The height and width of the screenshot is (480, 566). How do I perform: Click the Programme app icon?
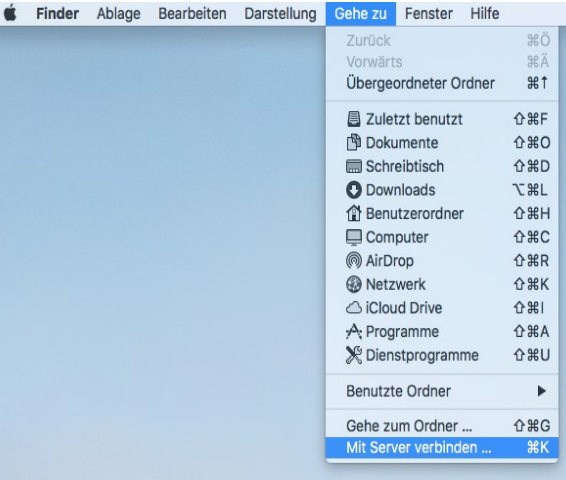(x=353, y=331)
